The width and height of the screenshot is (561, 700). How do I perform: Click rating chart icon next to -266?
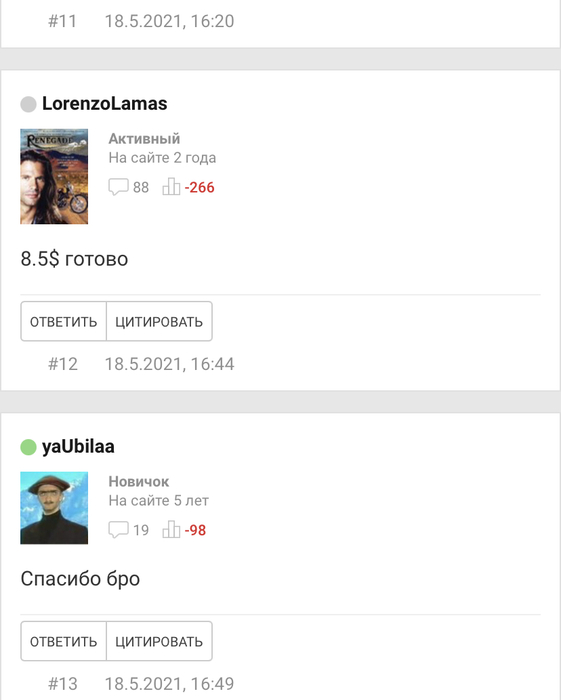point(171,187)
